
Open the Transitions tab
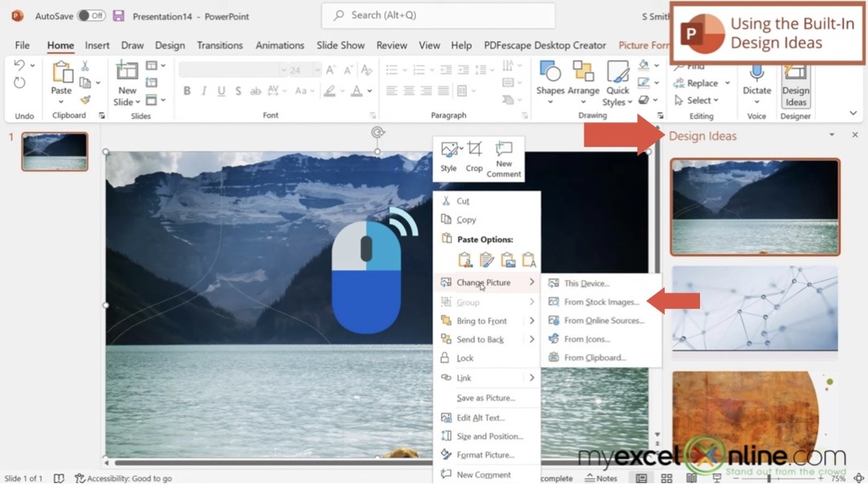[x=219, y=45]
